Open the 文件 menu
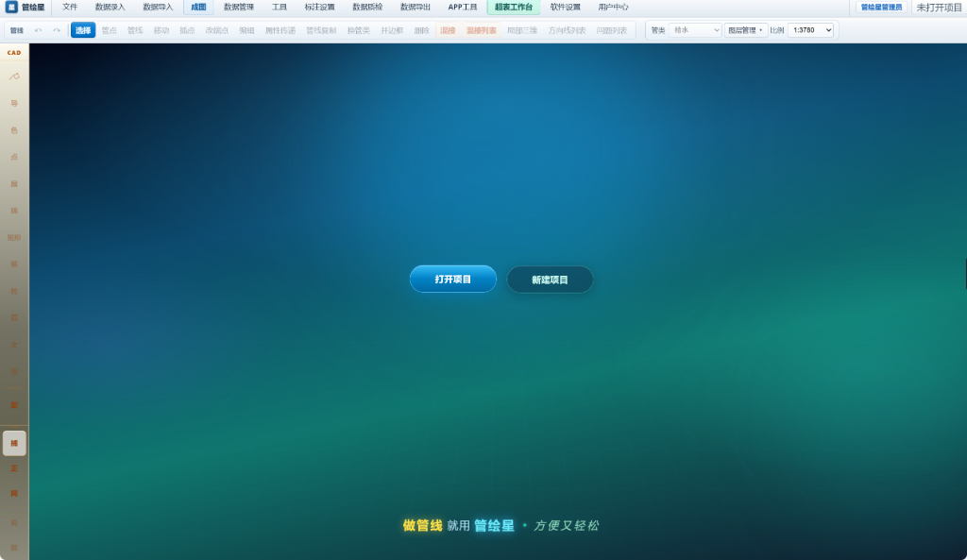 pos(70,8)
